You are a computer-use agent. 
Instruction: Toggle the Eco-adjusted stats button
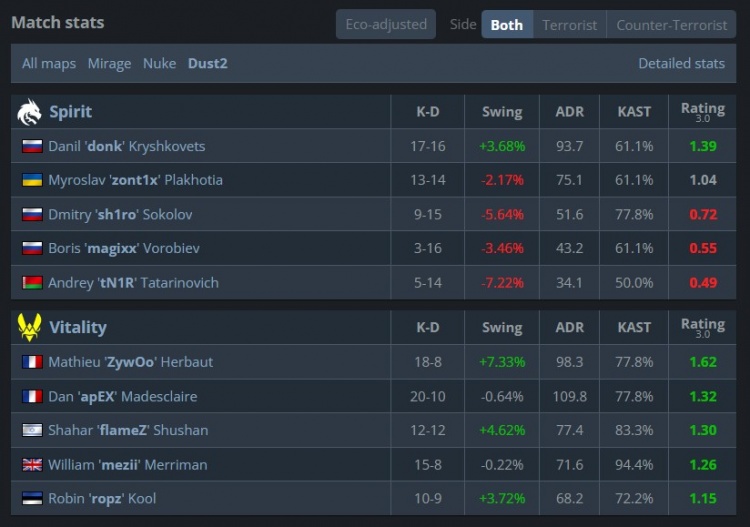[x=385, y=24]
